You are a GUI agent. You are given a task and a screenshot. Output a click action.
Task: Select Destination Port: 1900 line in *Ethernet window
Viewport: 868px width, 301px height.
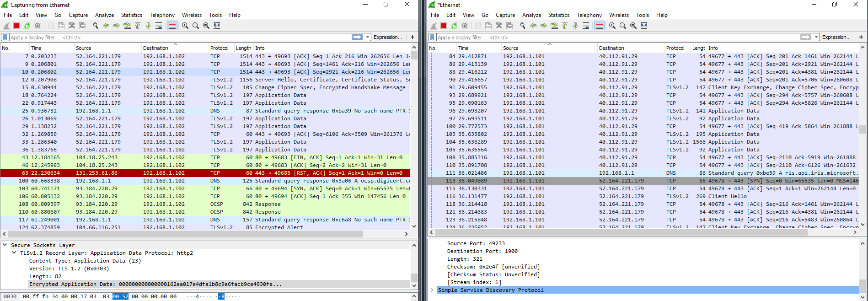[482, 251]
